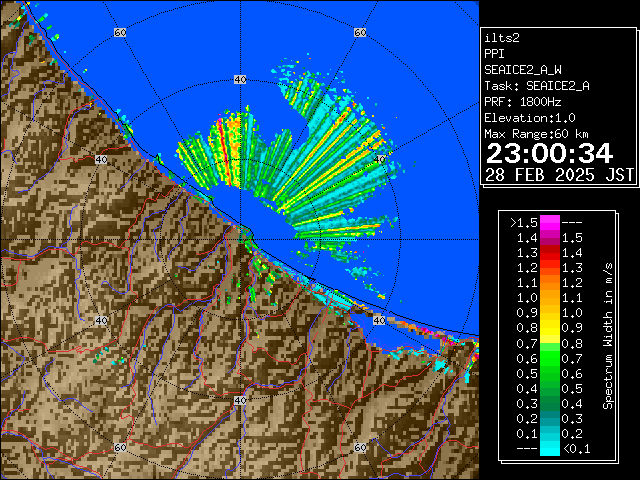The height and width of the screenshot is (480, 640).
Task: Click the 'Elevation:1.0' value
Action: click(x=529, y=118)
